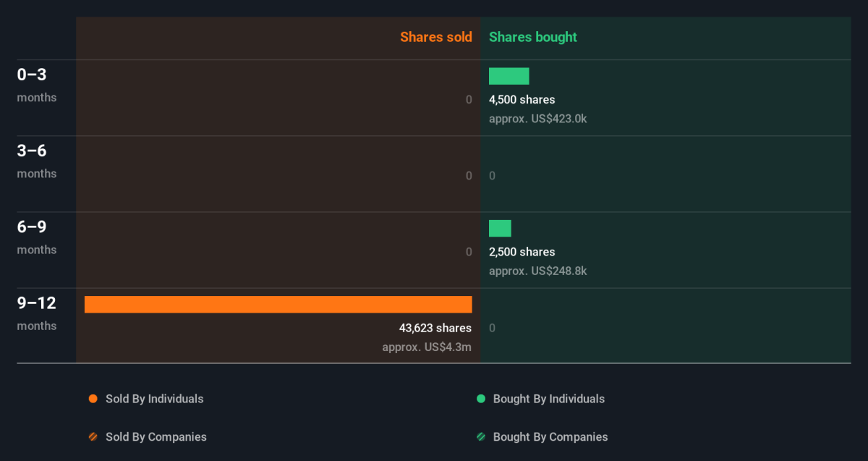The height and width of the screenshot is (461, 868).
Task: Click the striped Sold By Companies legend icon
Action: (x=93, y=437)
